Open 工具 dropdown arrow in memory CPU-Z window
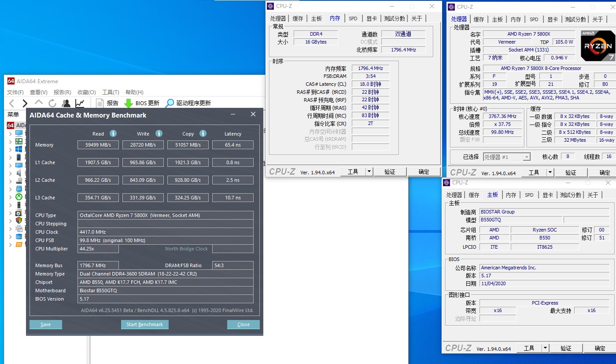 point(369,172)
